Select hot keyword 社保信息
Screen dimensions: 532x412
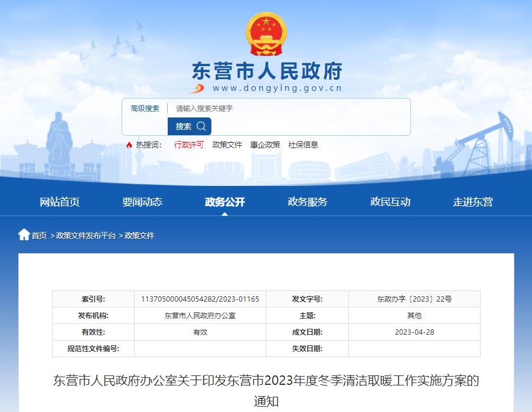[303, 145]
